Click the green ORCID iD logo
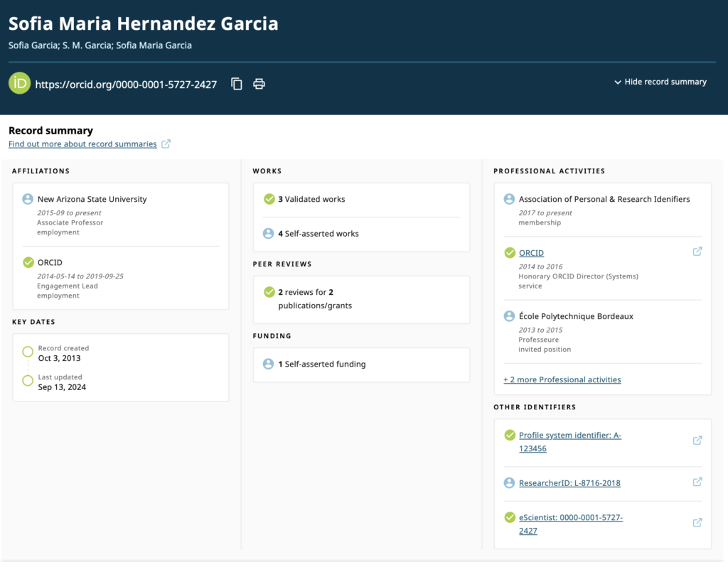The height and width of the screenshot is (567, 728). (19, 83)
